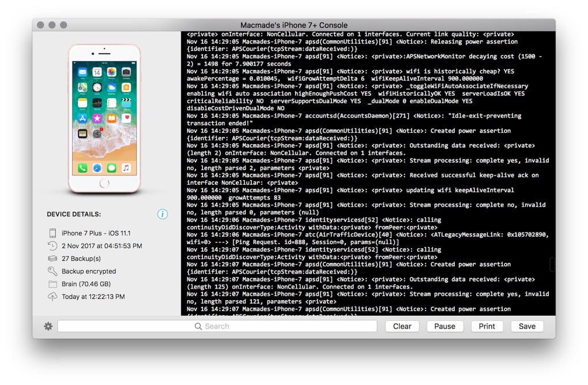This screenshot has height=385, width=588.
Task: Close the console window
Action: tap(40, 25)
